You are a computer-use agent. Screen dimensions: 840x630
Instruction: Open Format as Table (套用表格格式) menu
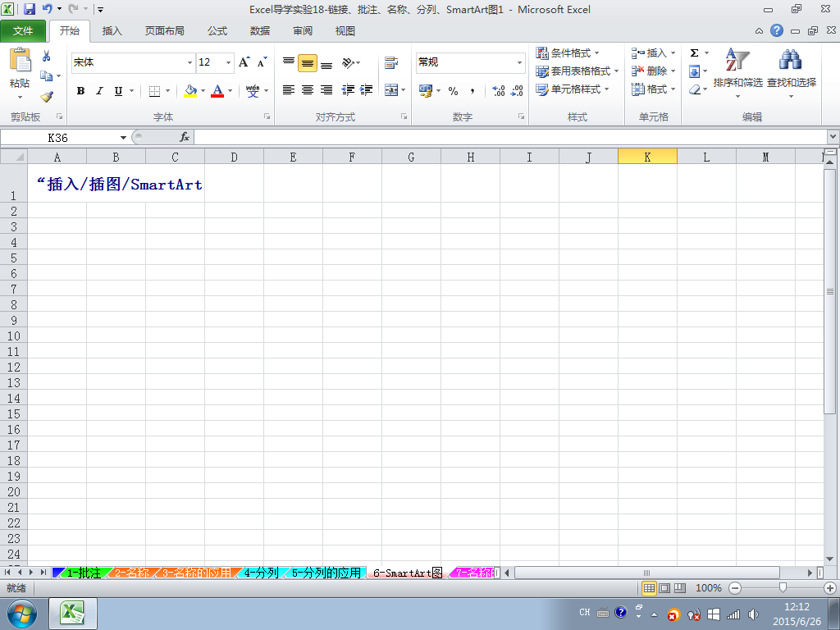point(577,71)
